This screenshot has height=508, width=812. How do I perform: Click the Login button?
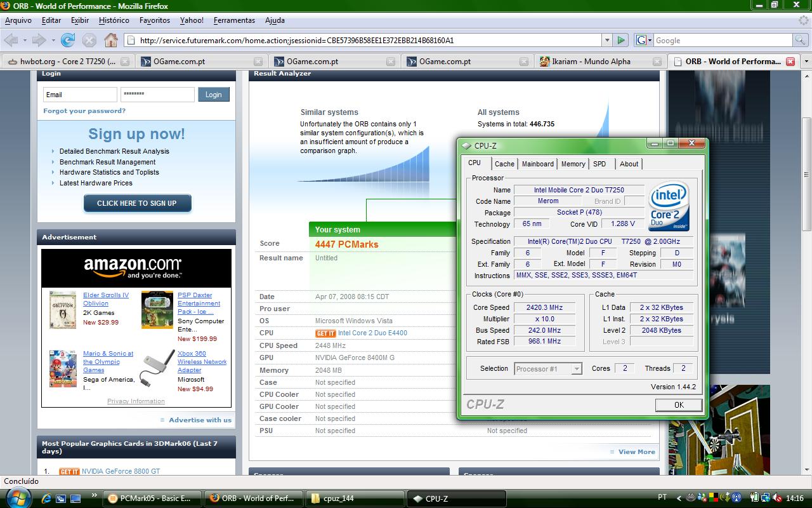214,95
